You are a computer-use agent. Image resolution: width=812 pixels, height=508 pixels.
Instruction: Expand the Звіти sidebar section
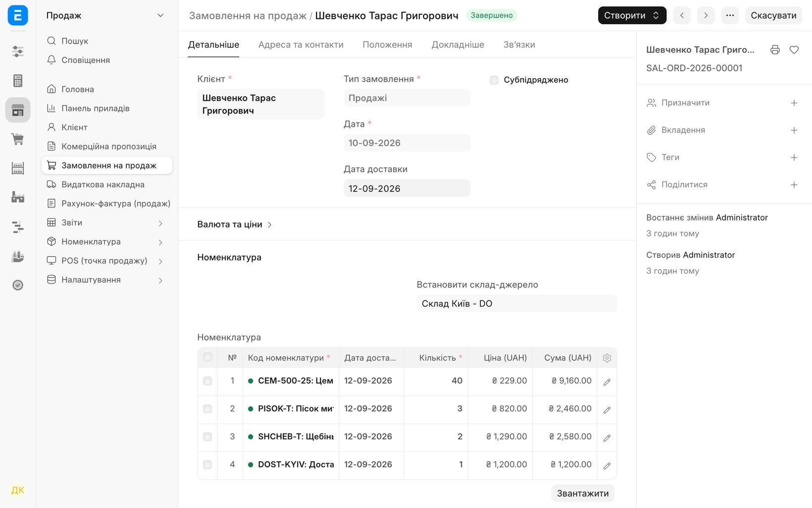160,223
